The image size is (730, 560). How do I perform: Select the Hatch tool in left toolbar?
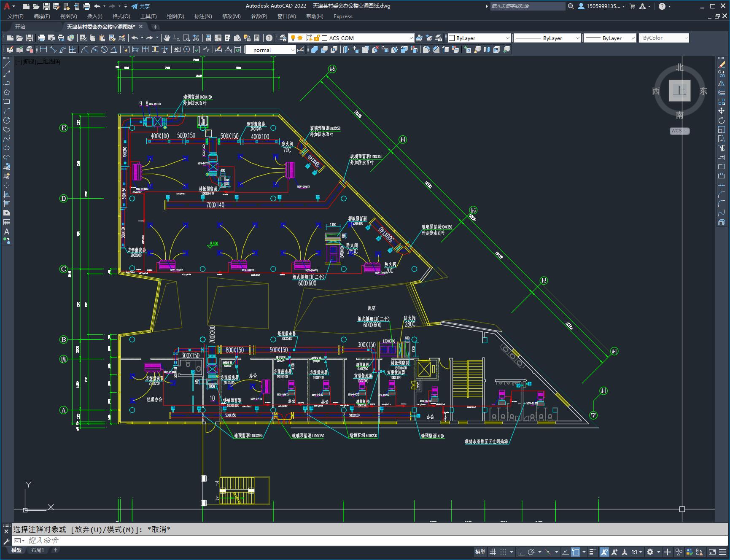[x=7, y=194]
